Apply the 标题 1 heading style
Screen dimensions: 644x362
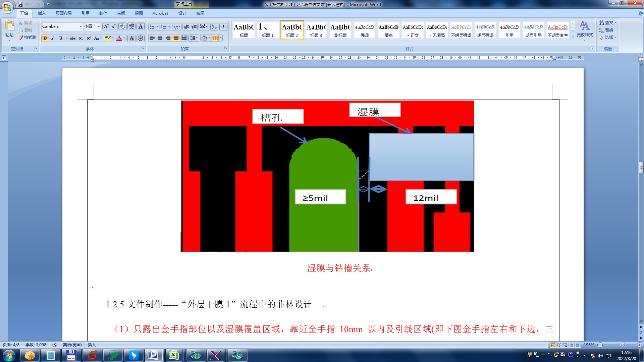click(x=268, y=30)
